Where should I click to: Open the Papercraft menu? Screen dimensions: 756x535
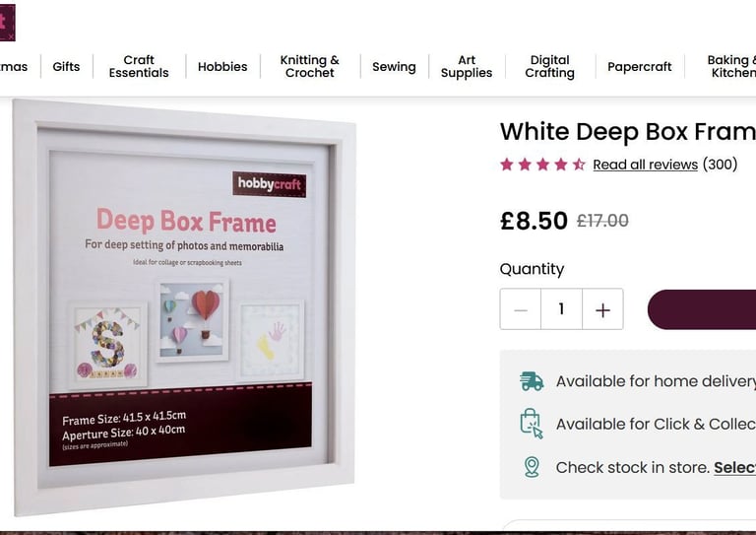[639, 67]
